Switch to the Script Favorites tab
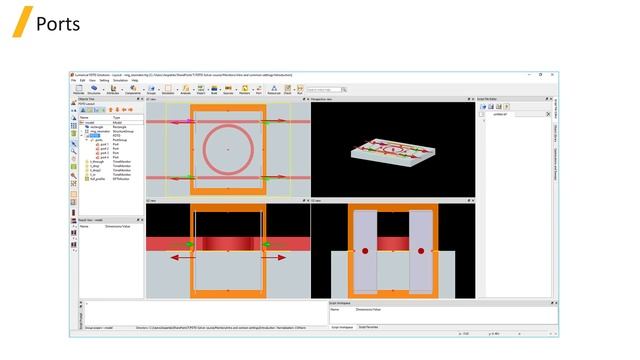 click(x=369, y=327)
